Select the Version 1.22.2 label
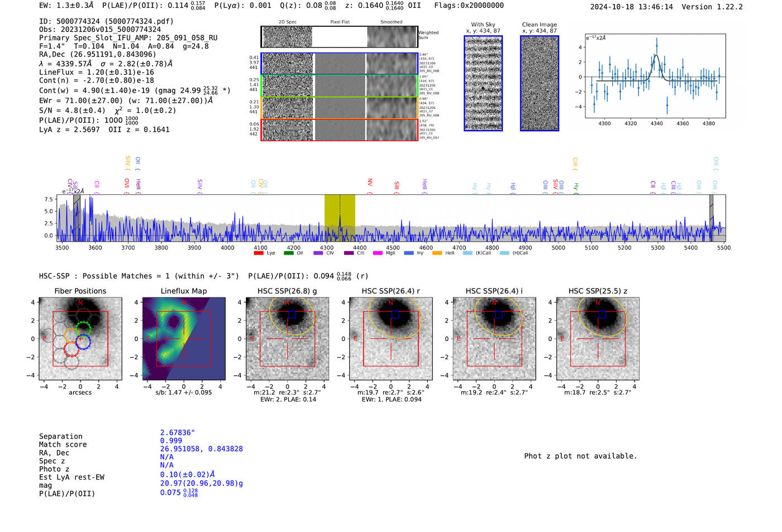This screenshot has width=782, height=532. 712,7
